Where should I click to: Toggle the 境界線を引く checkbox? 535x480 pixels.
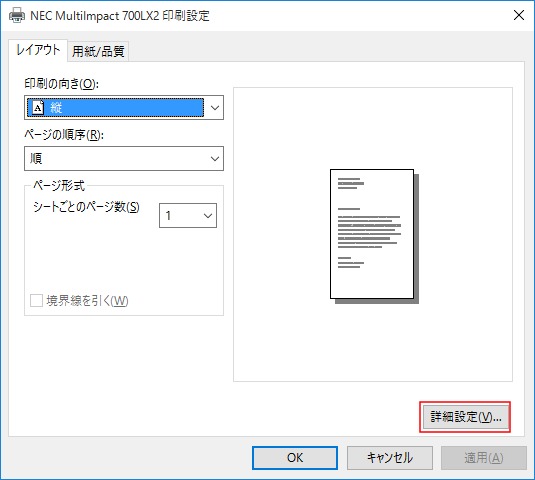point(36,301)
